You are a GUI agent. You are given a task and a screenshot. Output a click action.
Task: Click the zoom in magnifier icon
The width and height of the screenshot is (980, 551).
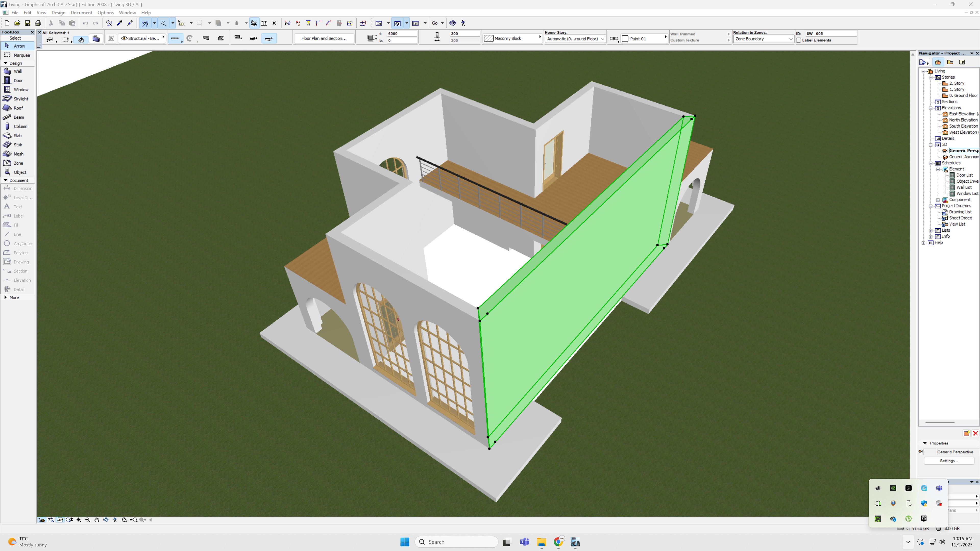[79, 520]
